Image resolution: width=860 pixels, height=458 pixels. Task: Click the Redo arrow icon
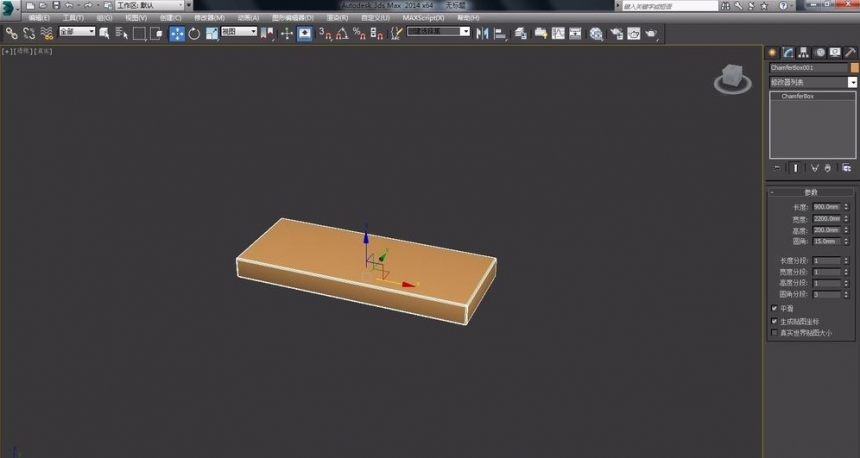click(88, 5)
